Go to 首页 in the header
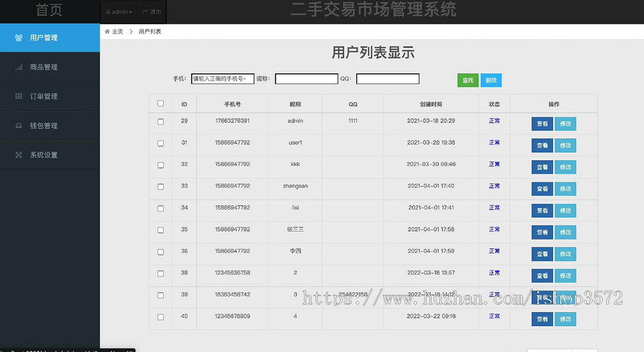Screen dimensions: 644x352 click(49, 10)
